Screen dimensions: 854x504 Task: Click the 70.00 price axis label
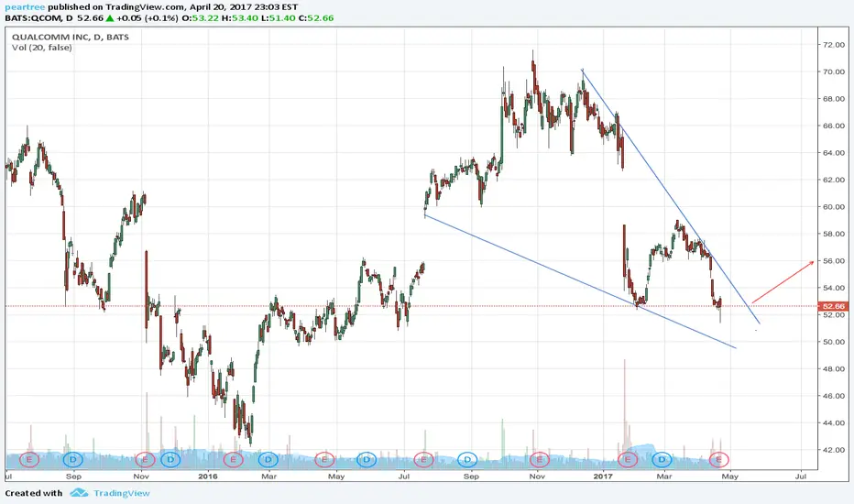click(834, 71)
